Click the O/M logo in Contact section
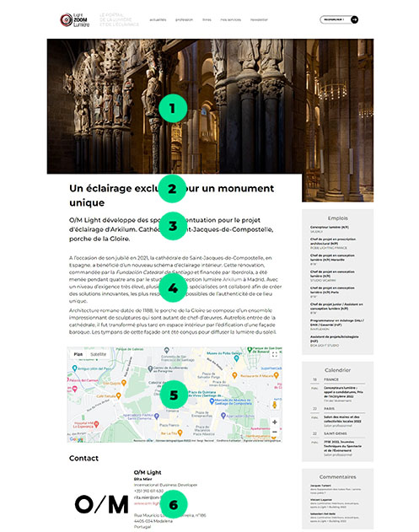 coord(102,504)
